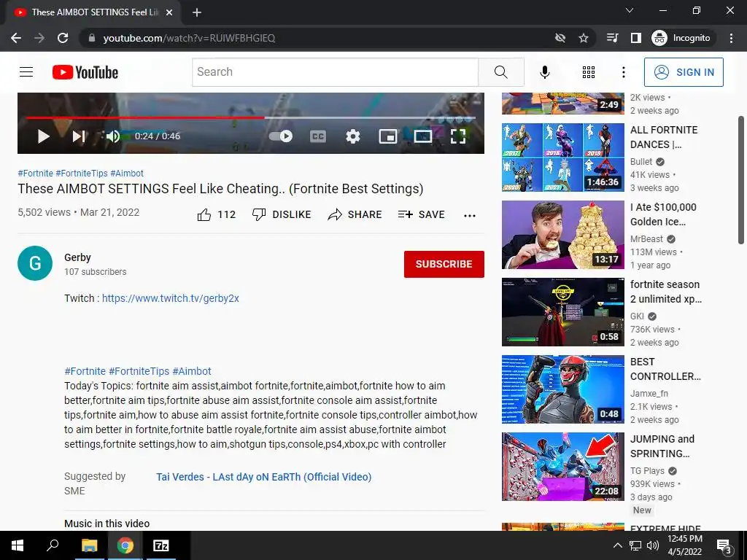747x560 pixels.
Task: Open the video settings gear
Action: click(x=353, y=136)
